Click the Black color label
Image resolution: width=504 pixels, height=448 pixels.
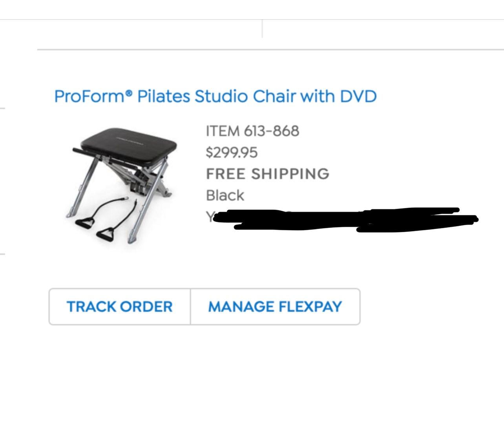225,195
